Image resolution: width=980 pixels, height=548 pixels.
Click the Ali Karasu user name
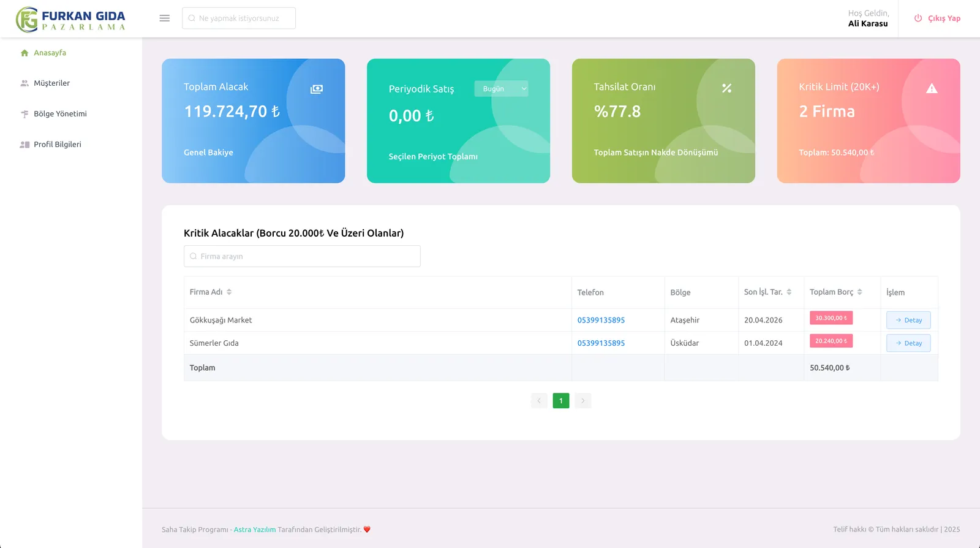point(868,24)
